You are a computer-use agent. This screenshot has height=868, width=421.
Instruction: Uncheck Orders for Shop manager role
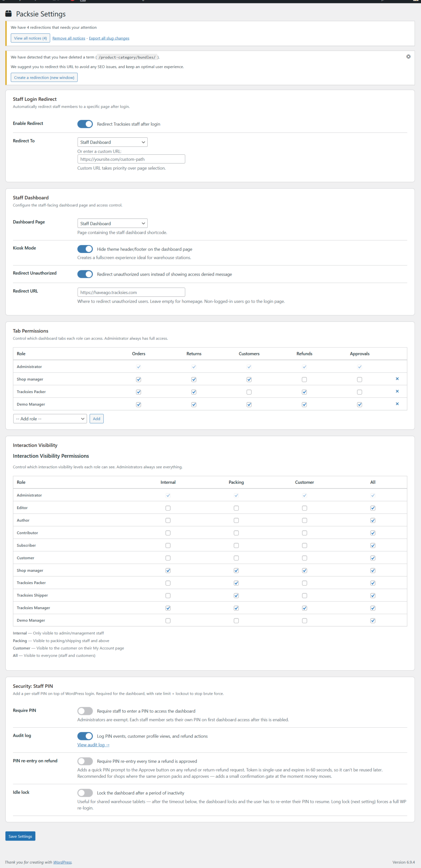click(139, 379)
